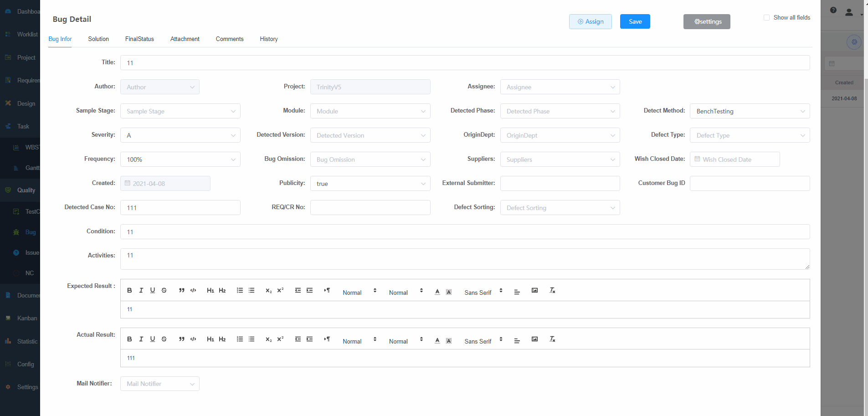Toggle text direction in the Actual Result editor
This screenshot has height=416, width=868.
pyautogui.click(x=327, y=339)
